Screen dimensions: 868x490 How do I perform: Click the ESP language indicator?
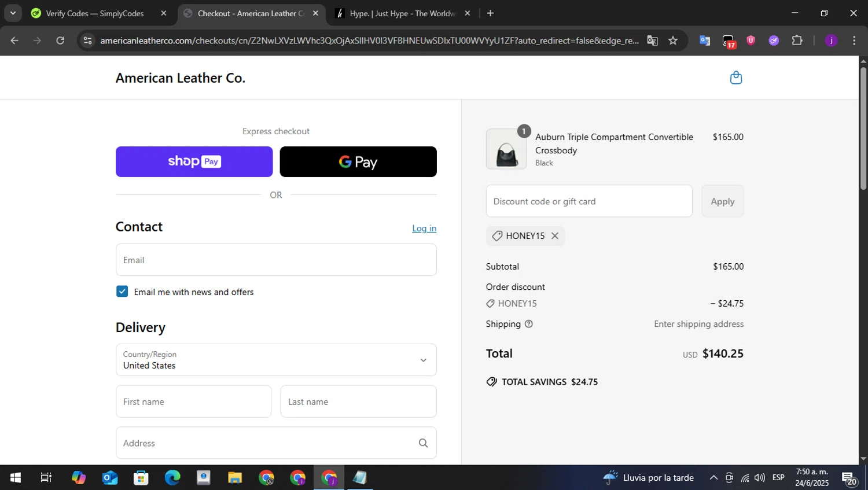(778, 478)
